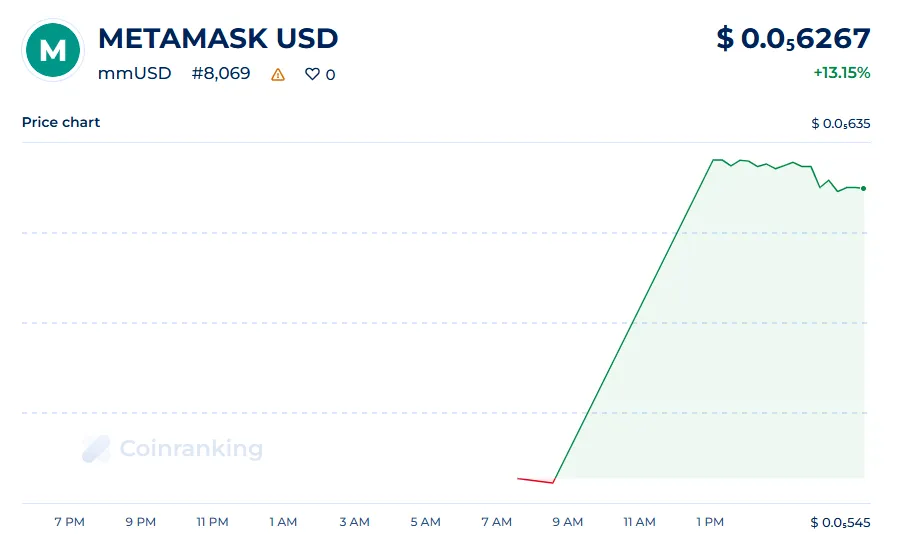Click the 9 AM time axis label
The height and width of the screenshot is (541, 914).
(568, 522)
